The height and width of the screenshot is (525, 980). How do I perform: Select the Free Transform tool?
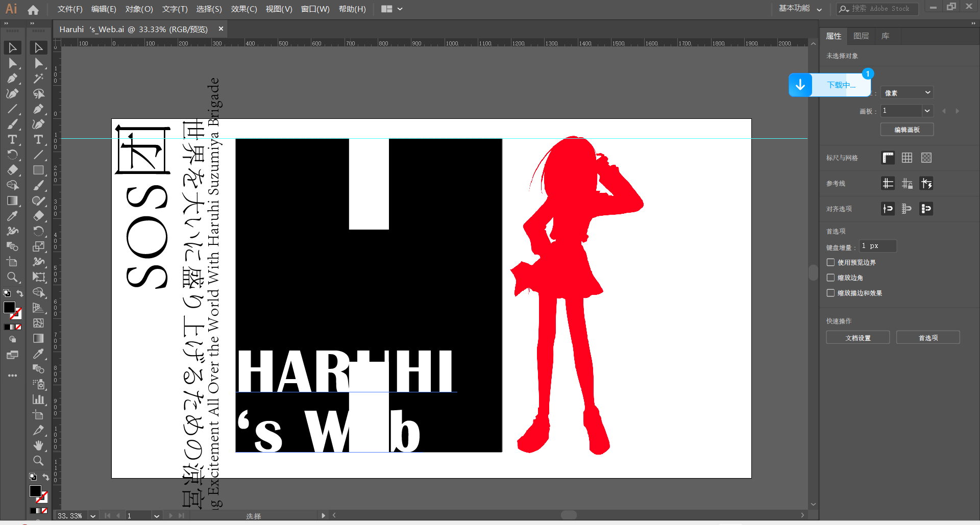click(38, 277)
